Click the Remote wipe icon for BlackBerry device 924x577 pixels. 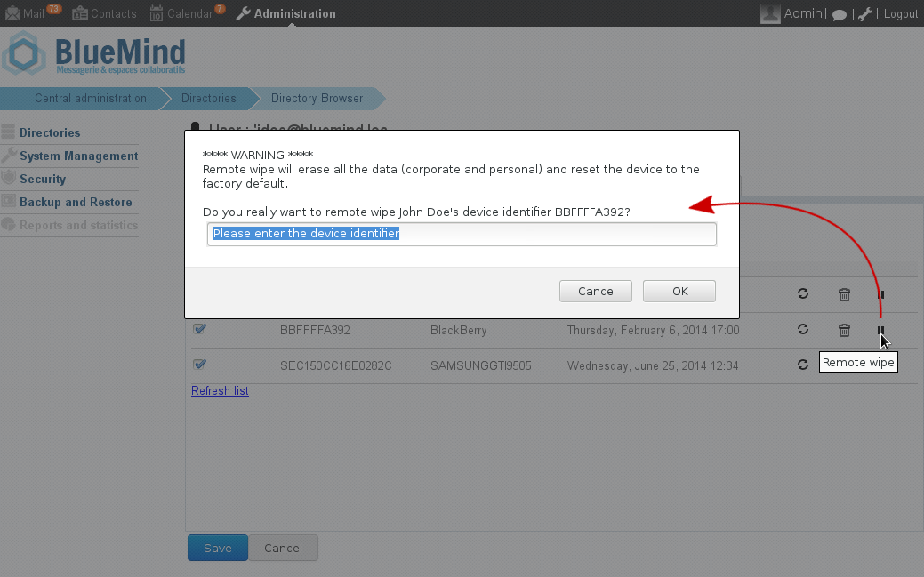point(880,330)
